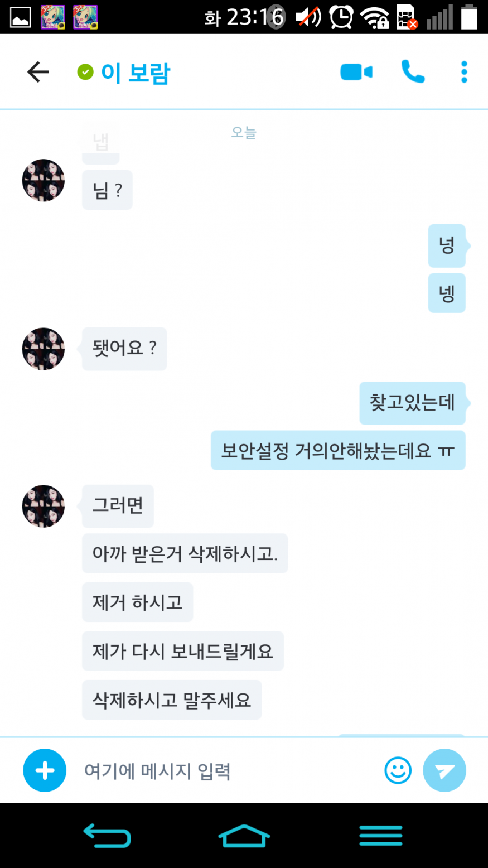The image size is (488, 868).
Task: Start a voice call with 이 보람
Action: tap(413, 72)
